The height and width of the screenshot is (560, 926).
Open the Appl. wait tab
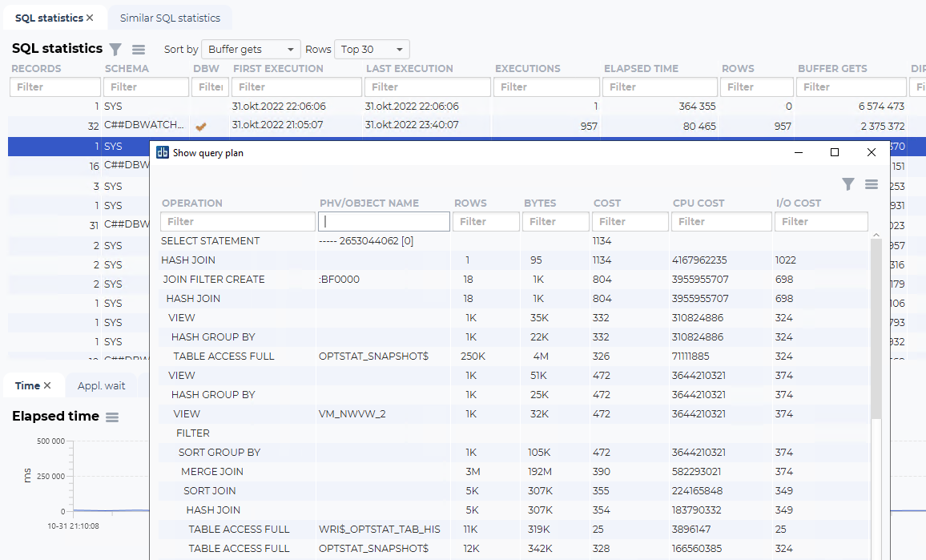[101, 386]
